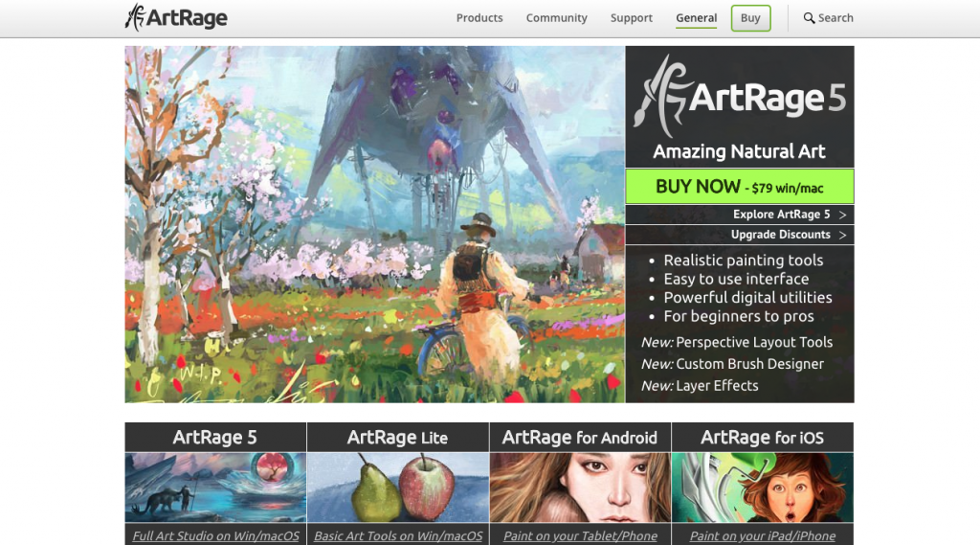Follow the Paint on your Tablet/Phone link
Screen dimensions: 980x545
[x=580, y=536]
